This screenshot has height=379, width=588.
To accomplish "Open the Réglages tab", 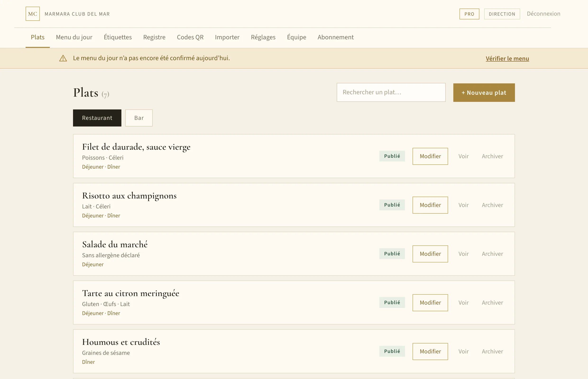I will point(263,37).
